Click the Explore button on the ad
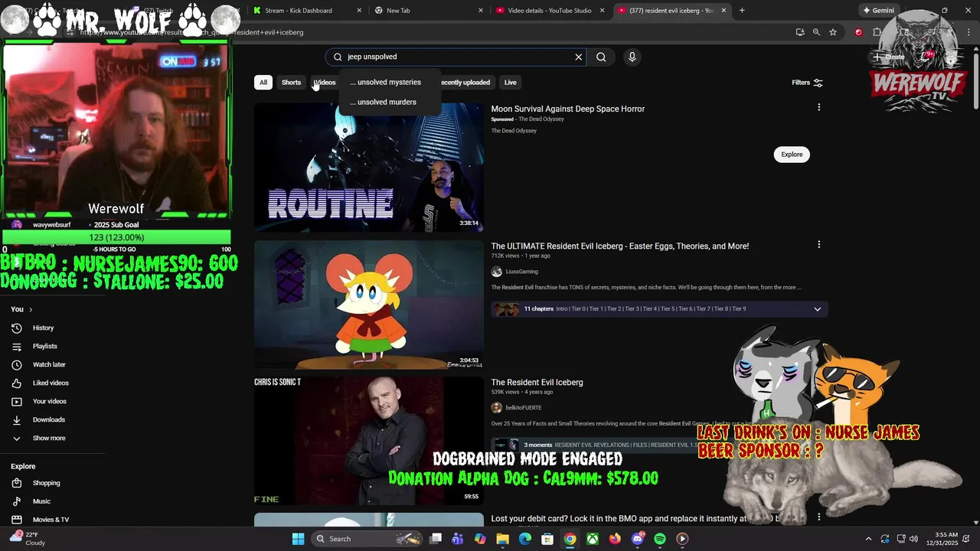Screen dimensions: 980x551 pos(792,154)
